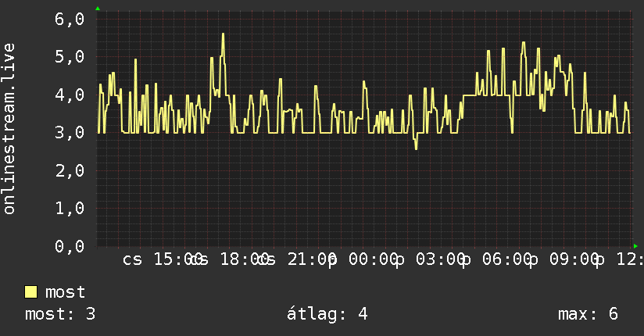Image resolution: width=644 pixels, height=336 pixels.
Task: Click the 5,0 y-axis label
Action: coord(70,57)
